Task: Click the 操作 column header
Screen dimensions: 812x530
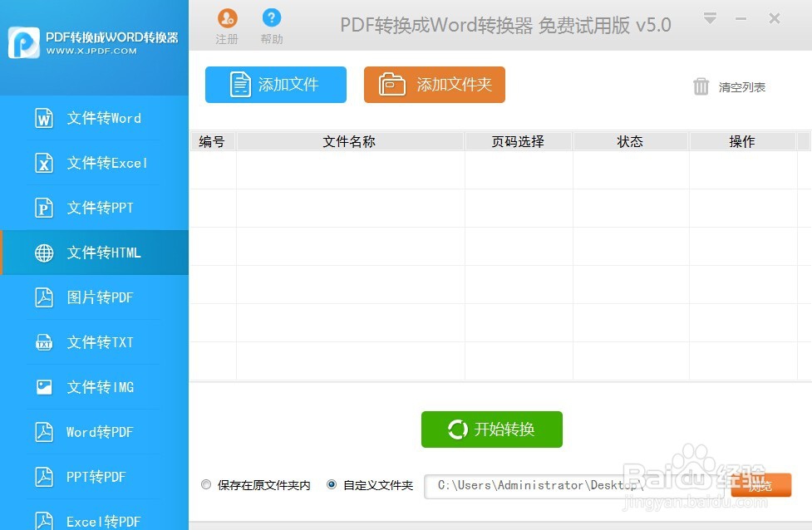Action: point(742,141)
